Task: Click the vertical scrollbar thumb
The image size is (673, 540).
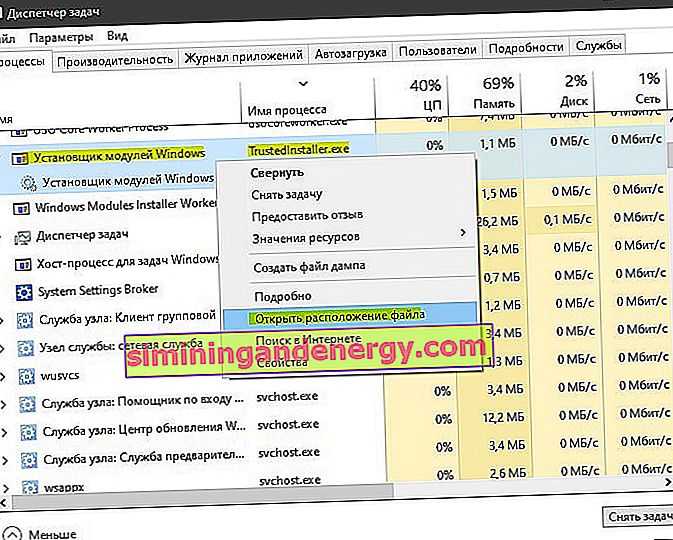Action: (x=670, y=155)
